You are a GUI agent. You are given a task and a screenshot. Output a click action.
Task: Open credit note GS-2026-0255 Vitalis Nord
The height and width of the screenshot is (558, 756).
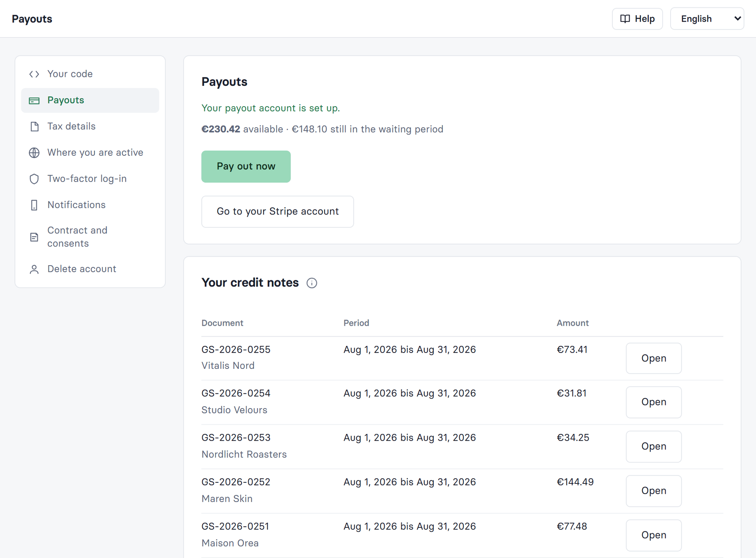pyautogui.click(x=654, y=358)
